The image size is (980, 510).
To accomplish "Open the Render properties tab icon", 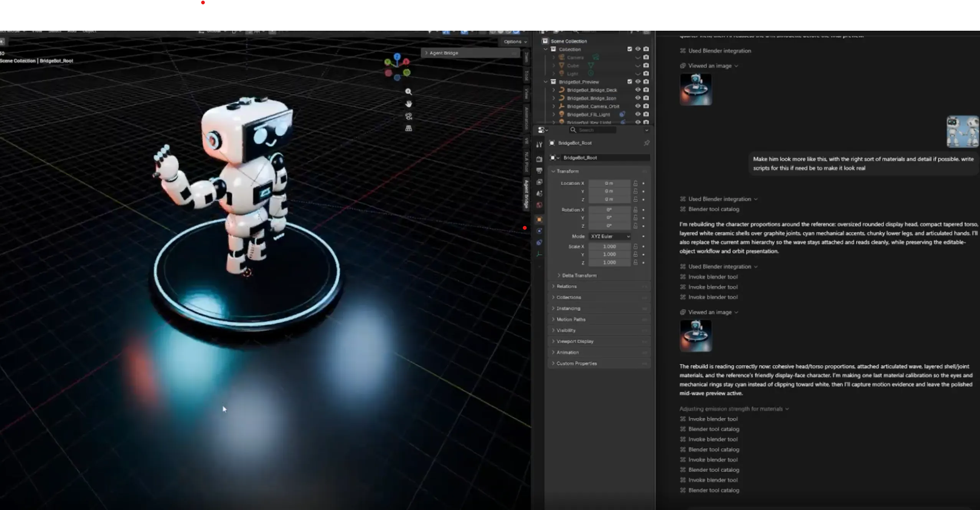I will 539,159.
